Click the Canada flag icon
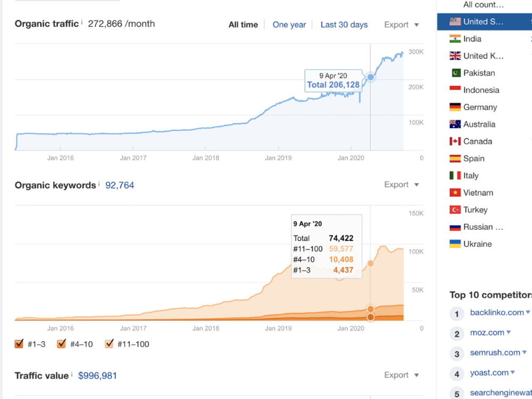Image resolution: width=532 pixels, height=399 pixels. point(455,141)
